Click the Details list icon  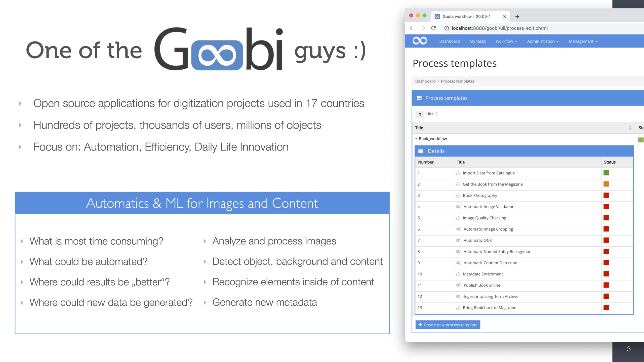pos(420,151)
